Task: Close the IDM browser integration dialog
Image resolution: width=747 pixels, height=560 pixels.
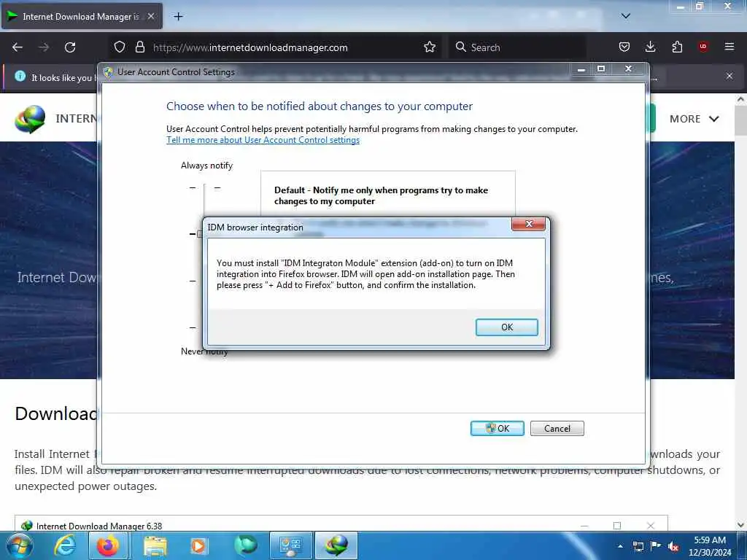Action: click(x=528, y=224)
